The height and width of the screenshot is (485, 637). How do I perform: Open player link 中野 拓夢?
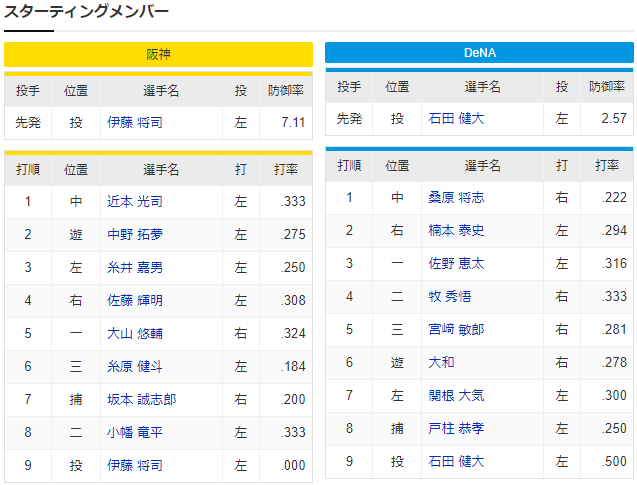coord(135,234)
